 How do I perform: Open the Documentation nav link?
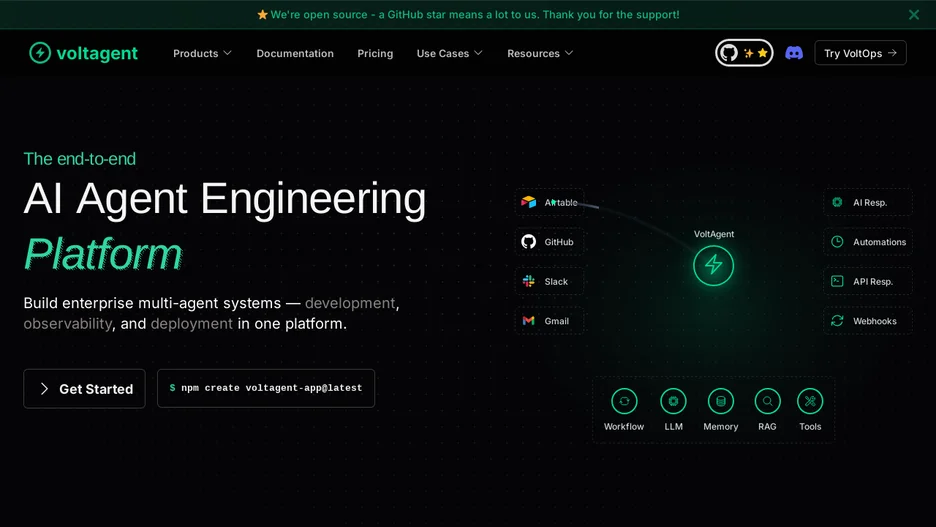coord(295,53)
